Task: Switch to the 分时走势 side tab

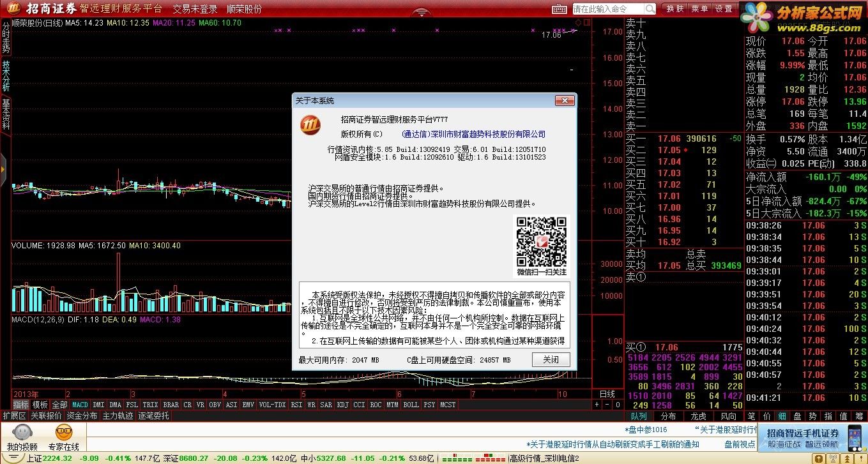Action: pyautogui.click(x=6, y=38)
